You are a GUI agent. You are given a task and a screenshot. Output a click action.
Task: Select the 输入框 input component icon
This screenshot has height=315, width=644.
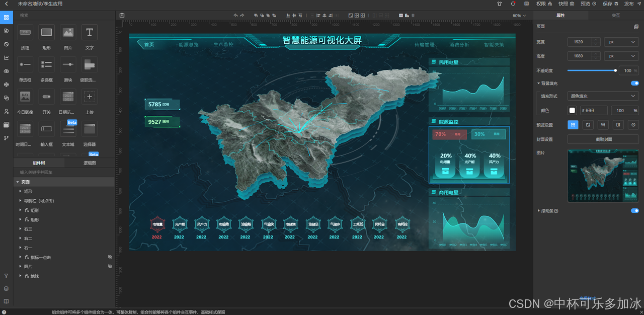point(47,129)
